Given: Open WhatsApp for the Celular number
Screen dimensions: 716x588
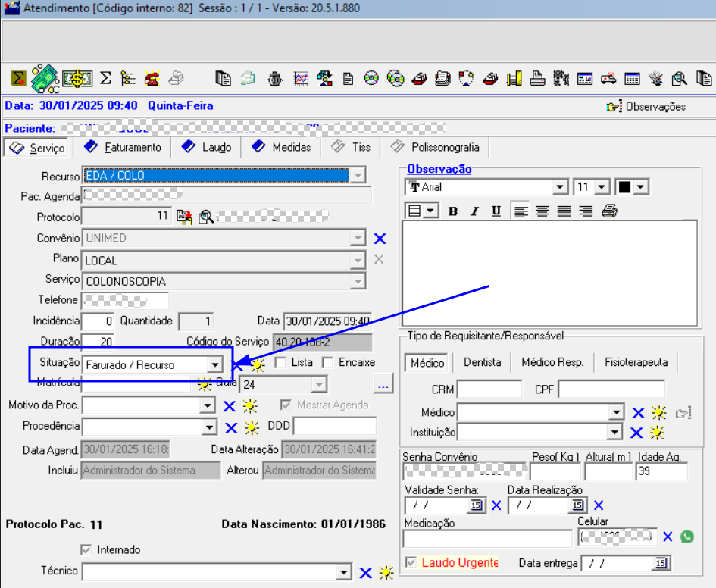Looking at the screenshot, I should [x=686, y=536].
